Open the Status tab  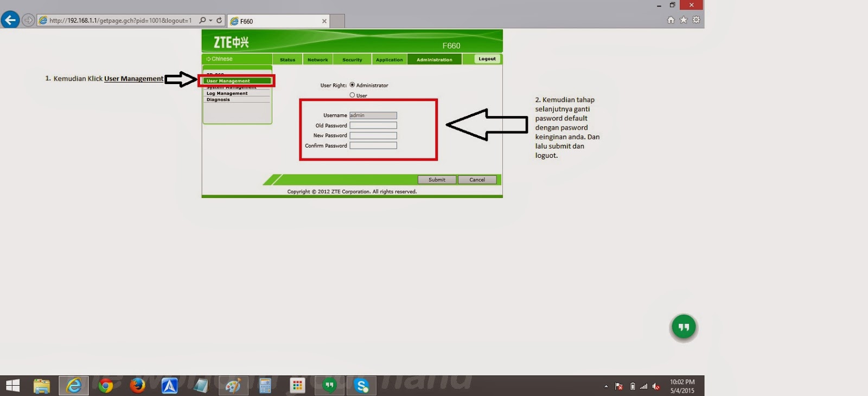point(288,60)
